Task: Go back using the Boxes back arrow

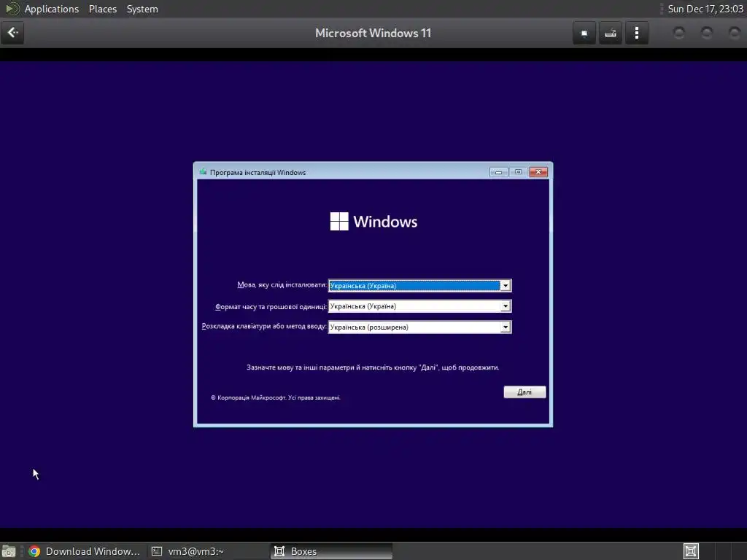Action: pos(12,33)
